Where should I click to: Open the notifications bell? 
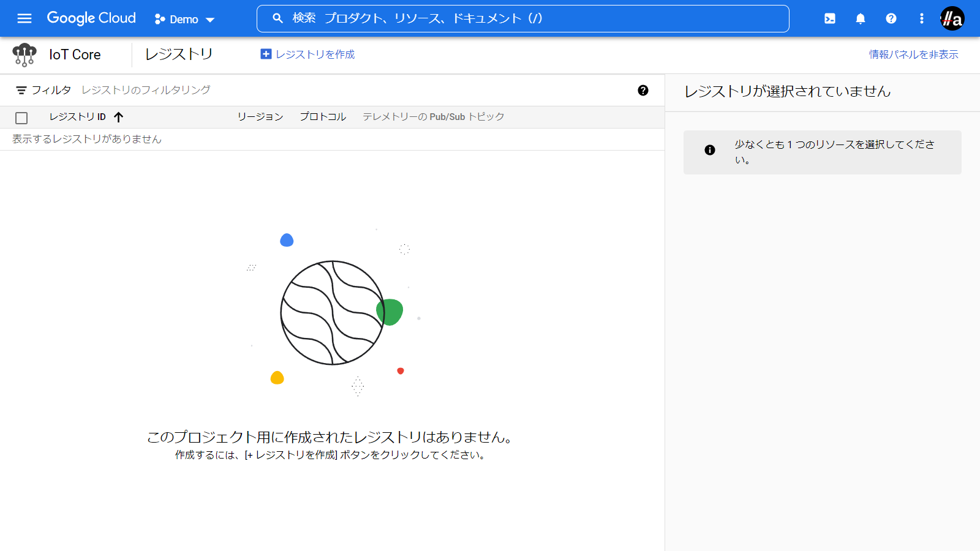(861, 18)
